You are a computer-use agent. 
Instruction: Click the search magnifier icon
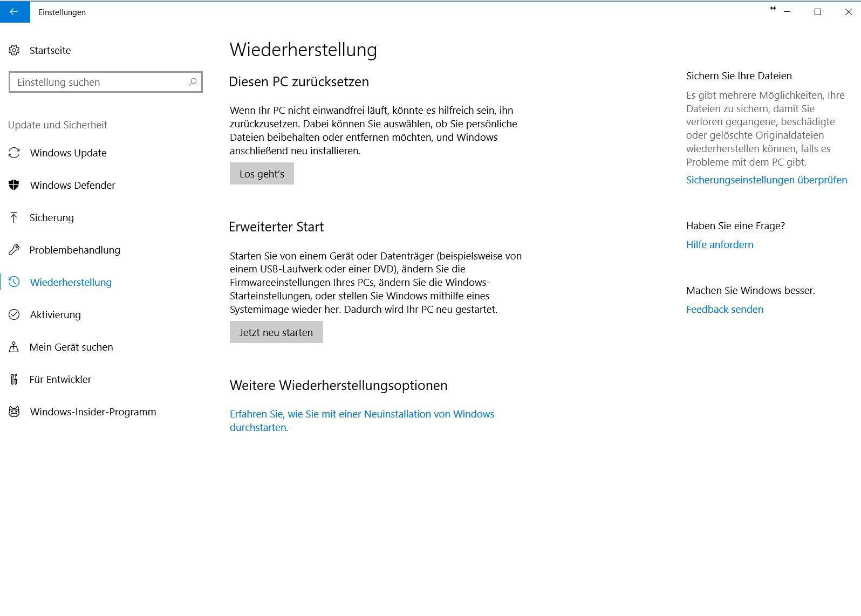tap(192, 82)
